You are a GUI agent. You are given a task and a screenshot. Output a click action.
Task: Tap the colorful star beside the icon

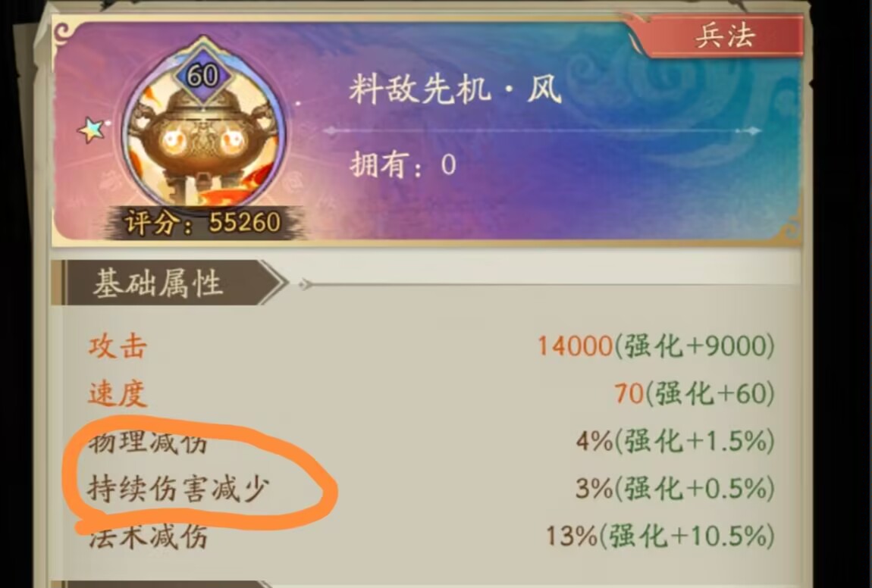click(93, 130)
